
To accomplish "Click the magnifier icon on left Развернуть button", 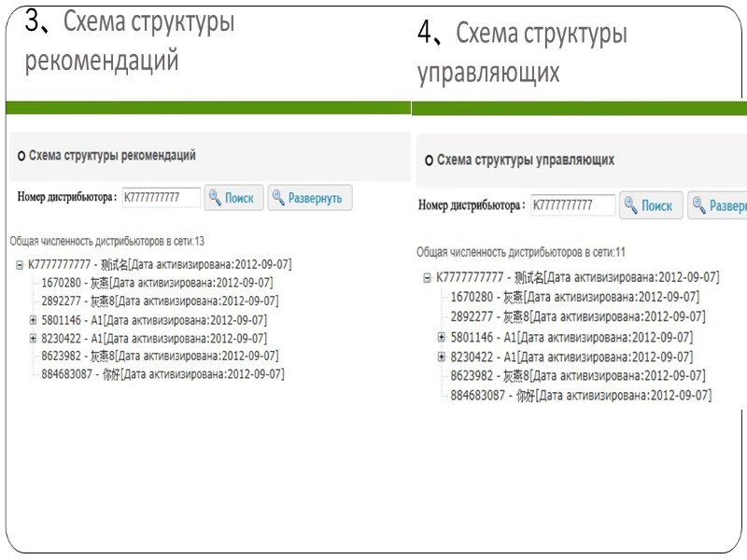I will (x=276, y=197).
